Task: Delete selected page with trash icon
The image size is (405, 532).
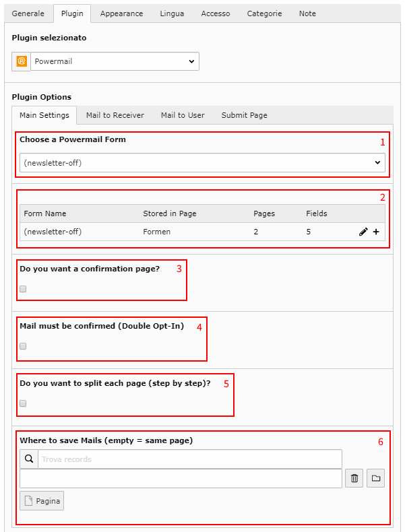Action: coord(354,478)
